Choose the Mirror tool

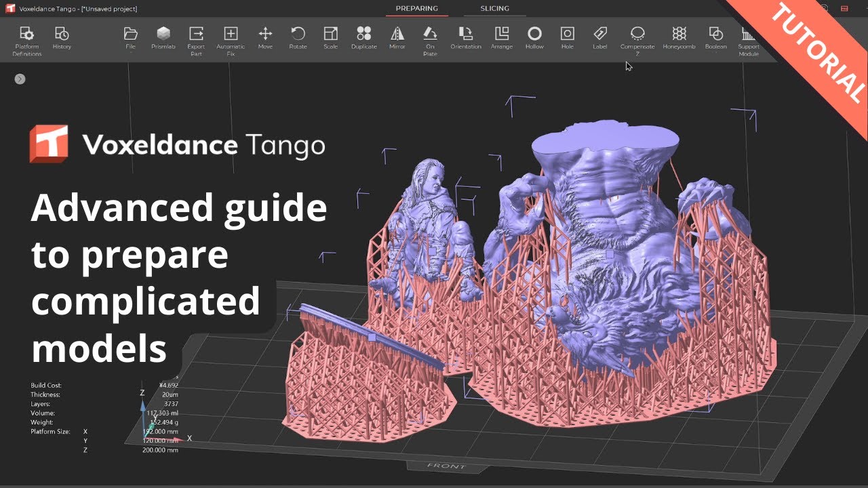(397, 38)
